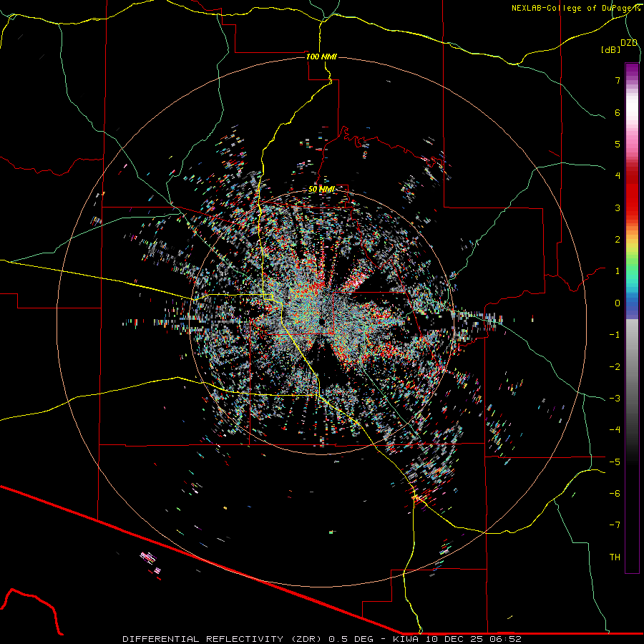
Task: Click the black radar site dot at center
Action: click(x=323, y=321)
